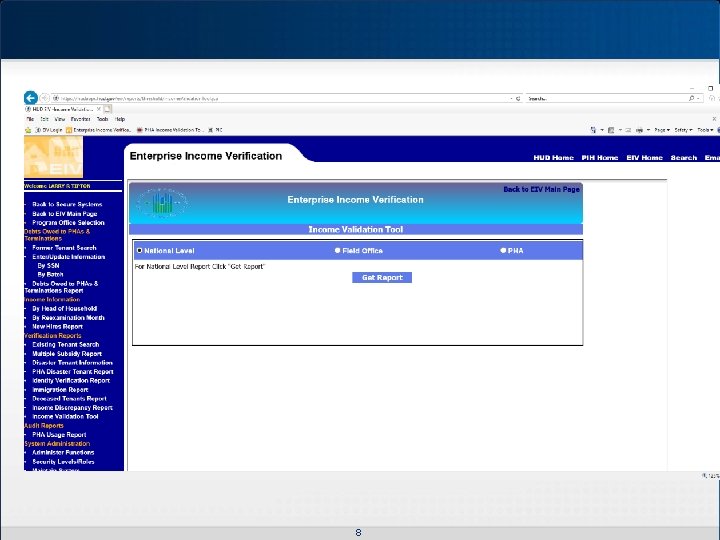Open By Head of Household link
The width and height of the screenshot is (720, 540).
pos(65,309)
